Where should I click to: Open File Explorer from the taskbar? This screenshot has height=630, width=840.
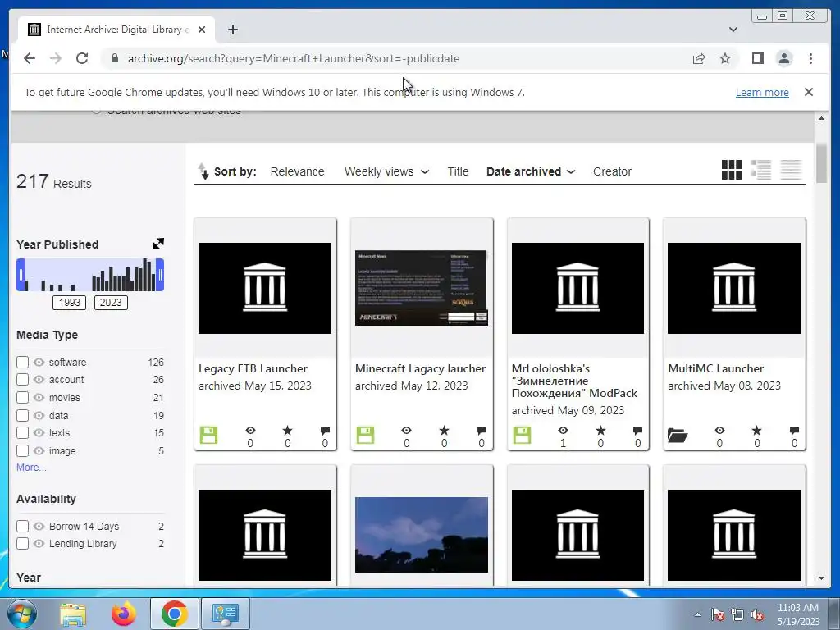[73, 614]
